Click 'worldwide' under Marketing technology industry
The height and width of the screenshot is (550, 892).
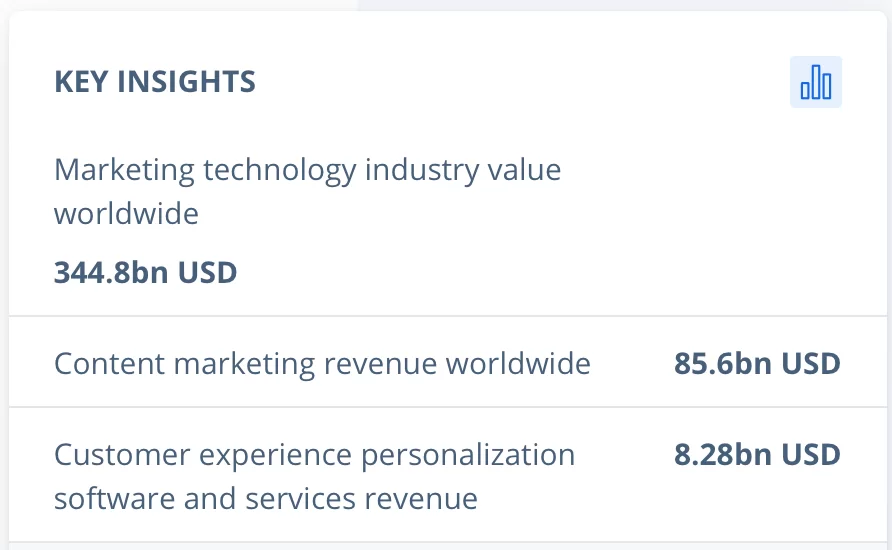click(126, 214)
